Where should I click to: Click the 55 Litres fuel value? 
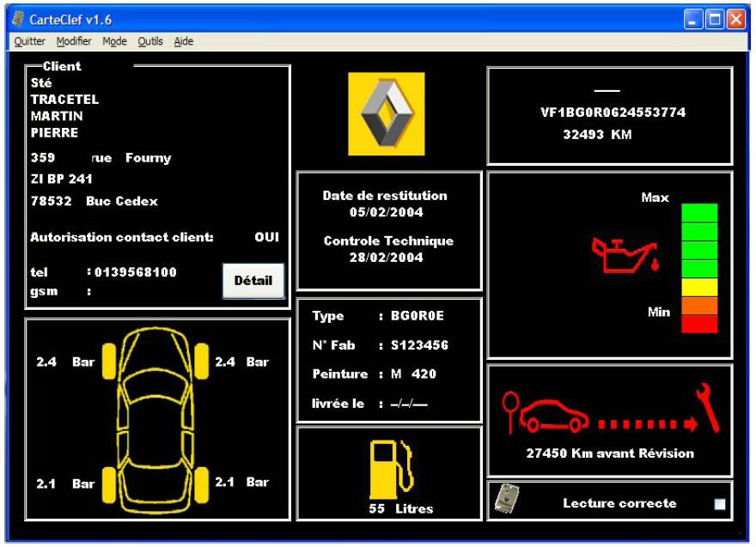400,508
